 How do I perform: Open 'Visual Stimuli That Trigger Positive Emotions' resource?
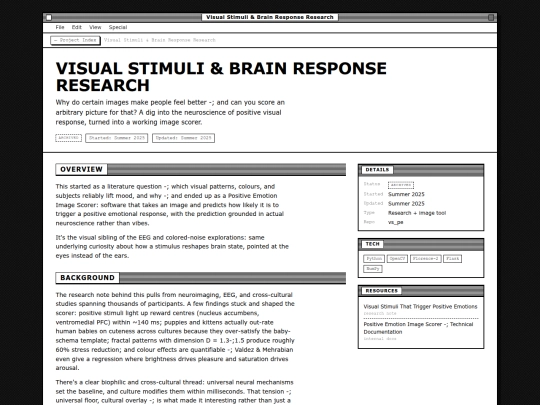click(420, 307)
